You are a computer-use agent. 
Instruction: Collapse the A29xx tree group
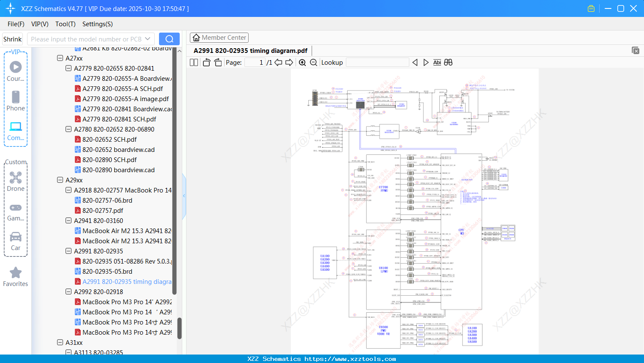pos(60,180)
